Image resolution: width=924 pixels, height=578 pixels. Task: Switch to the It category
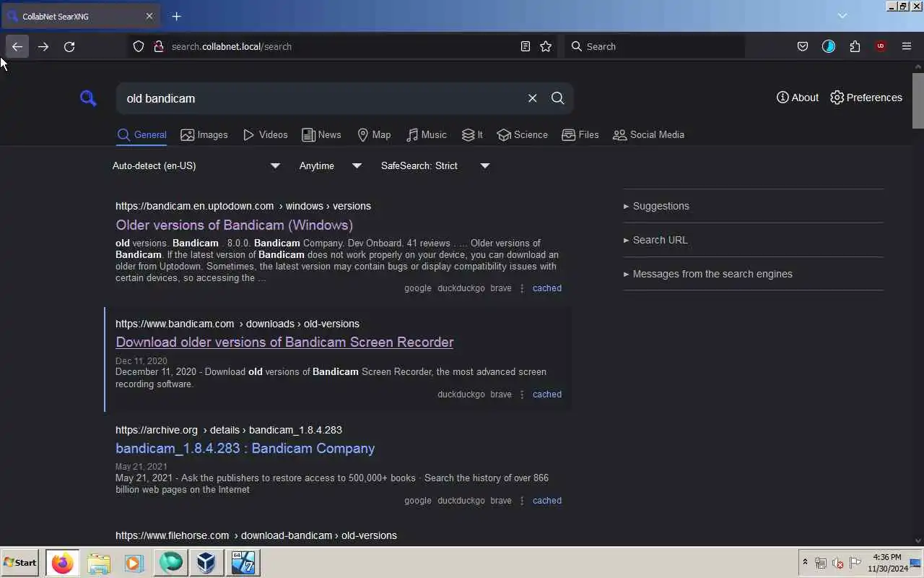472,134
